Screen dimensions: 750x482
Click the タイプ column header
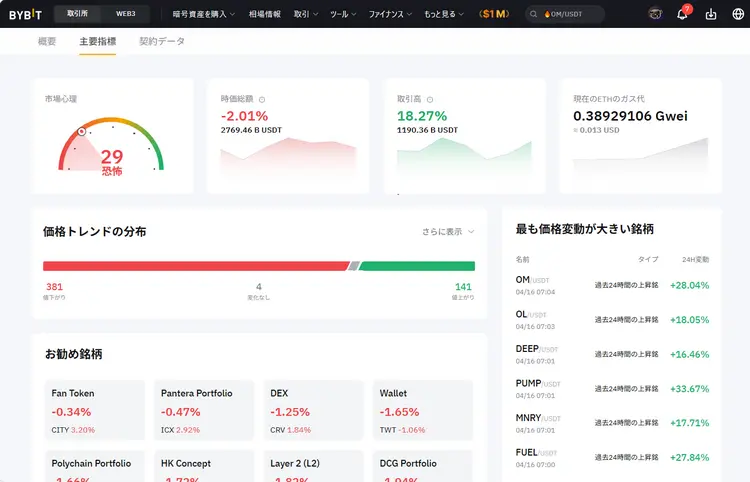pos(648,260)
